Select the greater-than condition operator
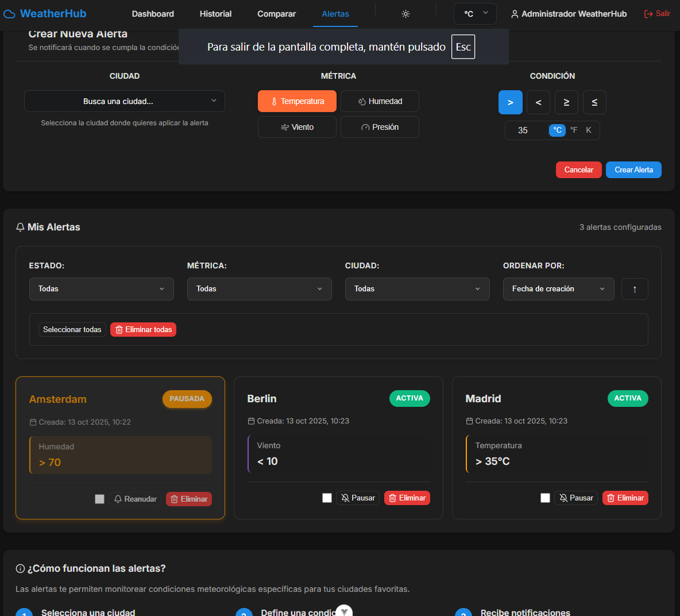The height and width of the screenshot is (616, 680). pyautogui.click(x=510, y=102)
